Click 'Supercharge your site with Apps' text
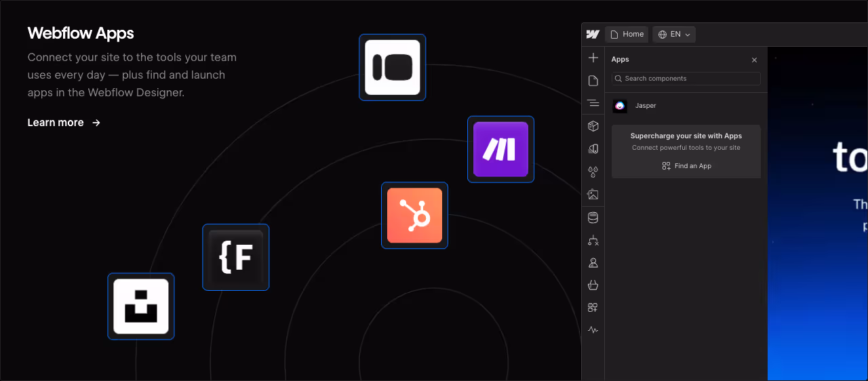The image size is (868, 381). [x=686, y=136]
